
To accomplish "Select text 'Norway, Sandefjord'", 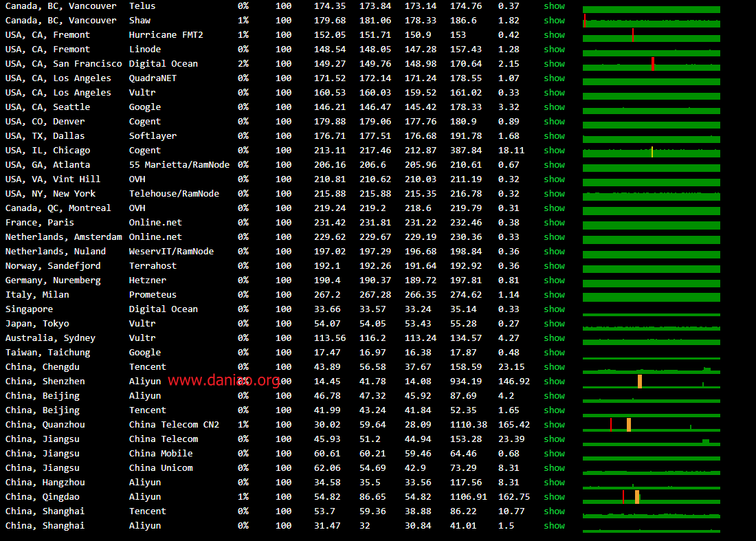I will coord(53,265).
